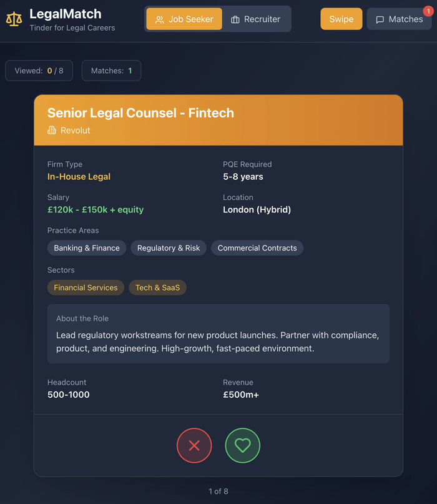This screenshot has height=504, width=437.
Task: Switch to Job Seeker mode
Action: (x=184, y=19)
